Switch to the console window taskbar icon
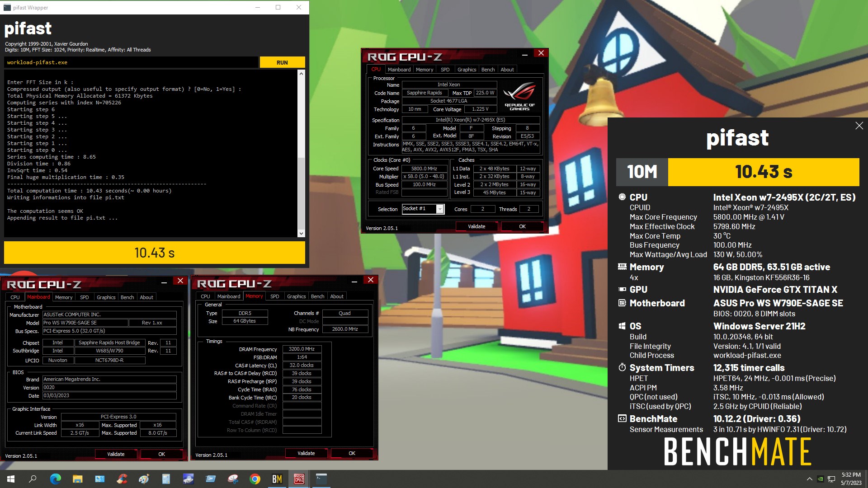Image resolution: width=868 pixels, height=488 pixels. [321, 479]
